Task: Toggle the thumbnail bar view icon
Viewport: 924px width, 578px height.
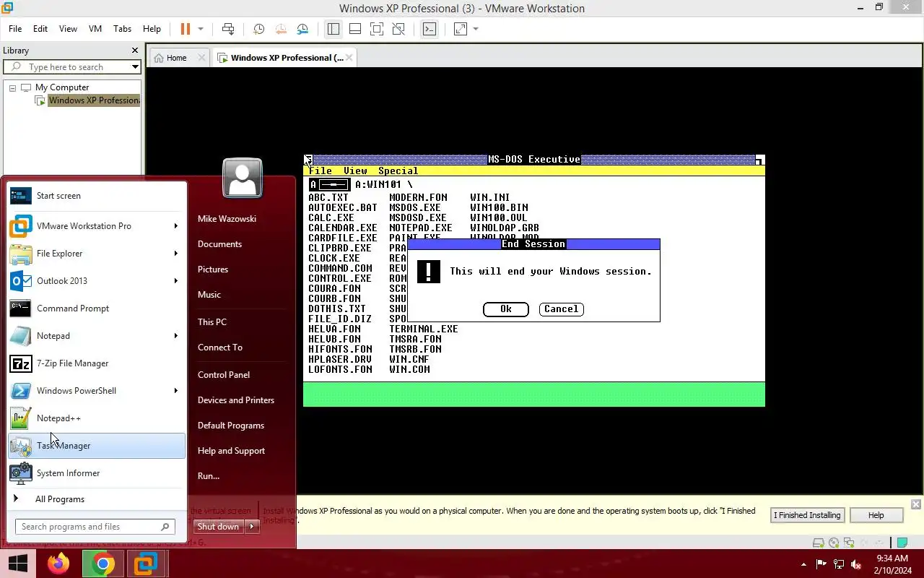Action: [x=354, y=29]
